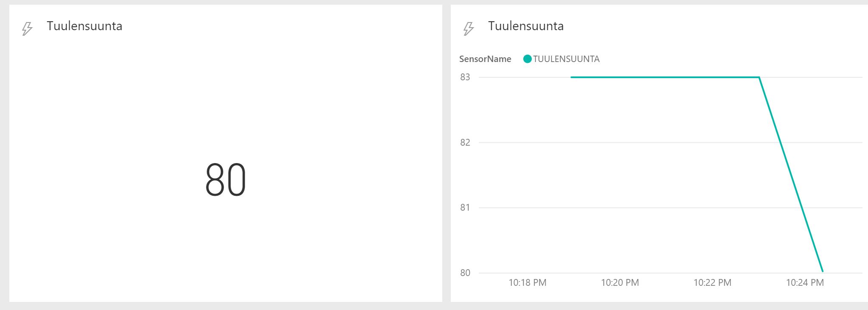
Task: Click the lightning icon on the left Tuulensuunta tile
Action: tap(27, 28)
